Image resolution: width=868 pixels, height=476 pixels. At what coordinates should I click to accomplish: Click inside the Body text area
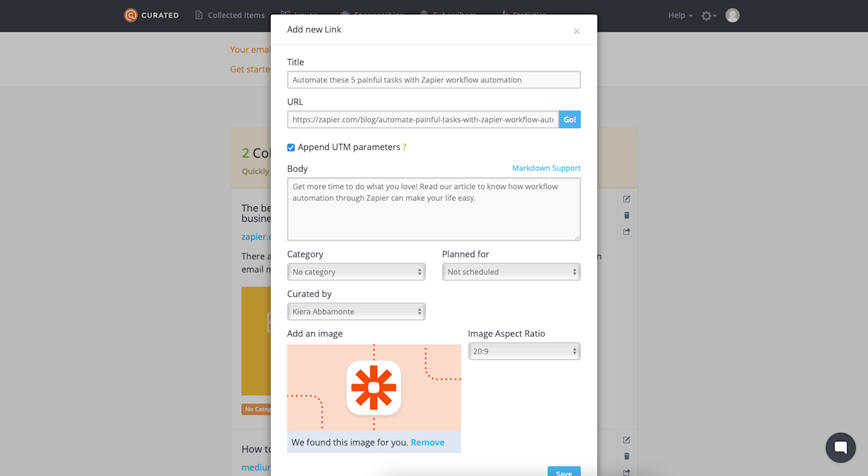(434, 209)
